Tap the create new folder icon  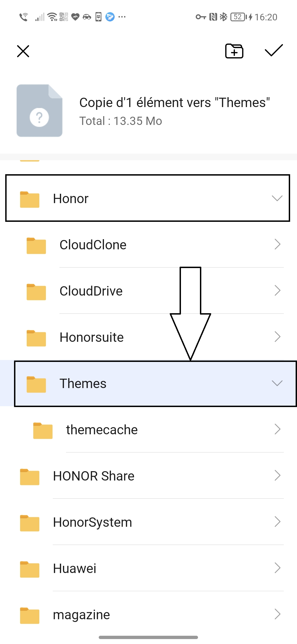click(233, 51)
